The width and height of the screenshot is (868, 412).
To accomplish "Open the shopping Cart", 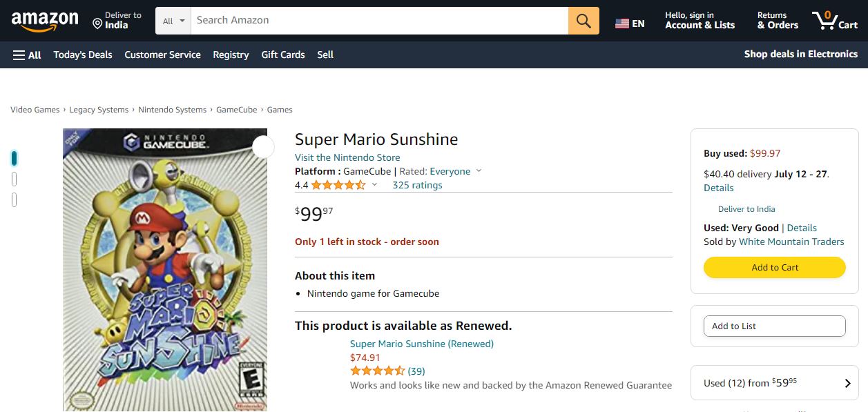I will (x=834, y=21).
